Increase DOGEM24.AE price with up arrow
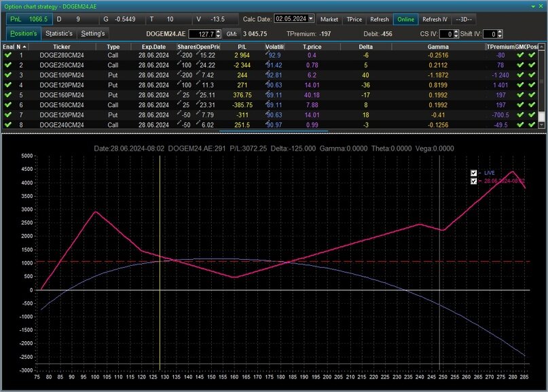Image resolution: width=548 pixels, height=392 pixels. pos(219,32)
